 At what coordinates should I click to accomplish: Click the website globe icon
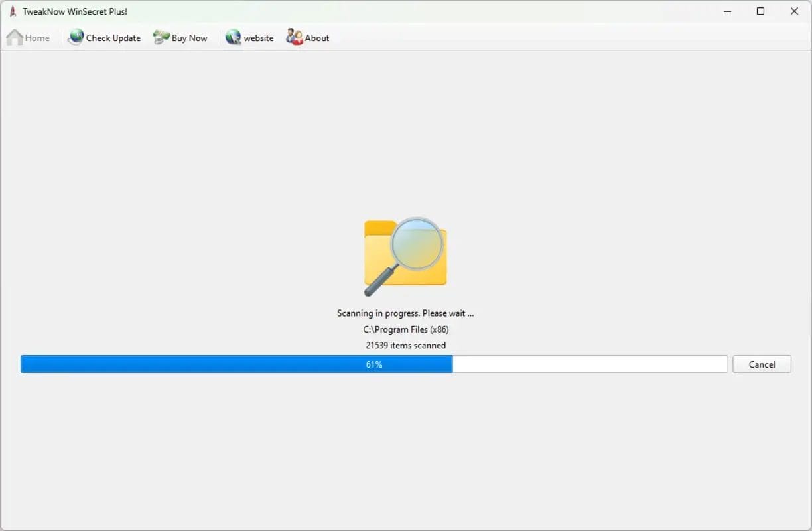(x=233, y=38)
